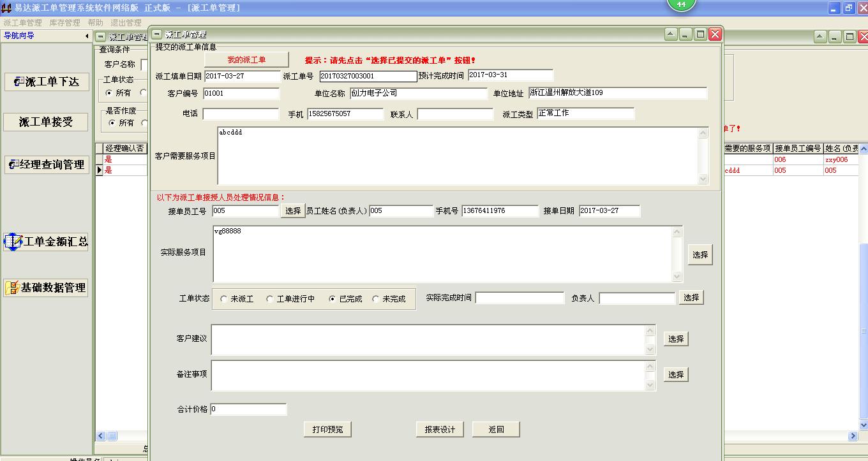Viewport: 868px width, 461px height.
Task: Click the 备注事项 text area
Action: pos(429,376)
